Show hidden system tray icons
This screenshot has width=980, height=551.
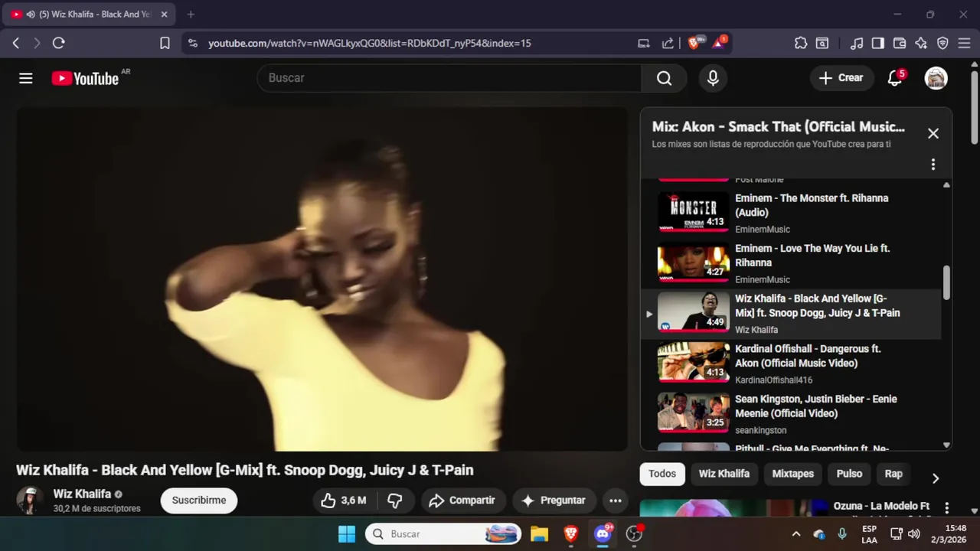(795, 534)
